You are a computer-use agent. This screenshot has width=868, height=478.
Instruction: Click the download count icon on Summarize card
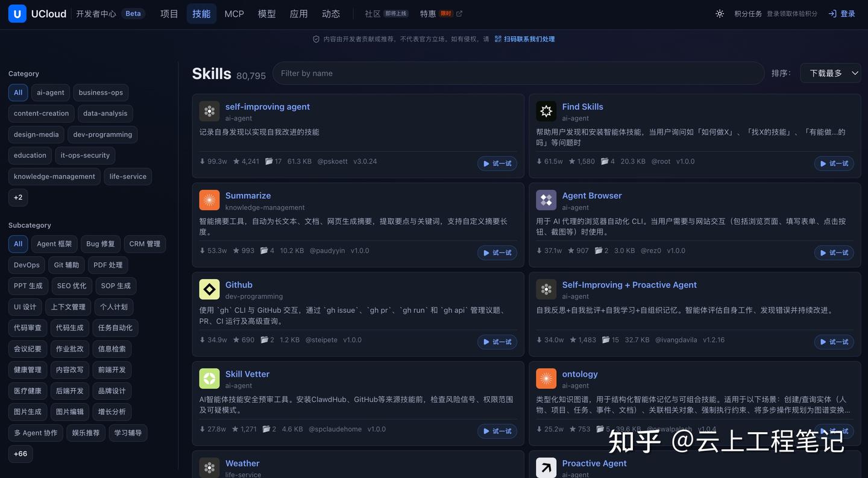(x=203, y=251)
